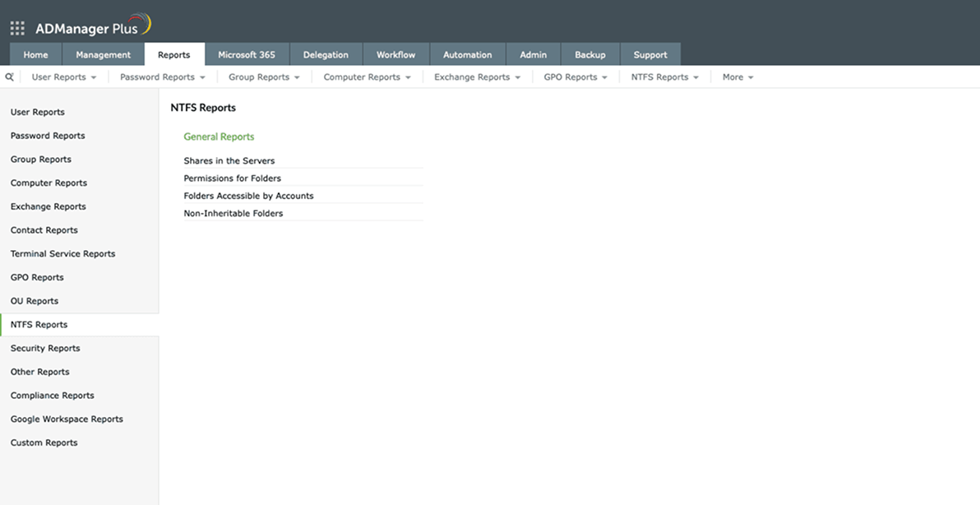Open the Admin tab

click(x=533, y=54)
